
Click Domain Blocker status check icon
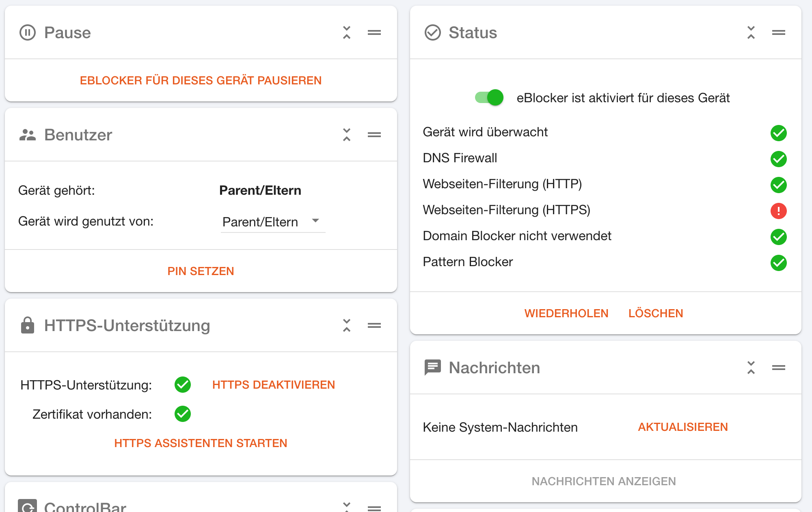[x=779, y=237]
